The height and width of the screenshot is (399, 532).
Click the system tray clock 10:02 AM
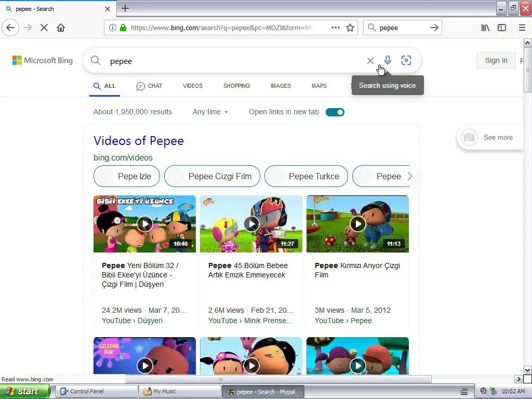pos(513,391)
